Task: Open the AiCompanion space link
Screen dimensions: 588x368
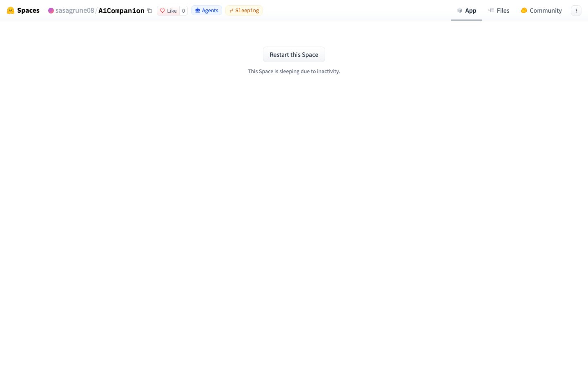Action: tap(121, 11)
